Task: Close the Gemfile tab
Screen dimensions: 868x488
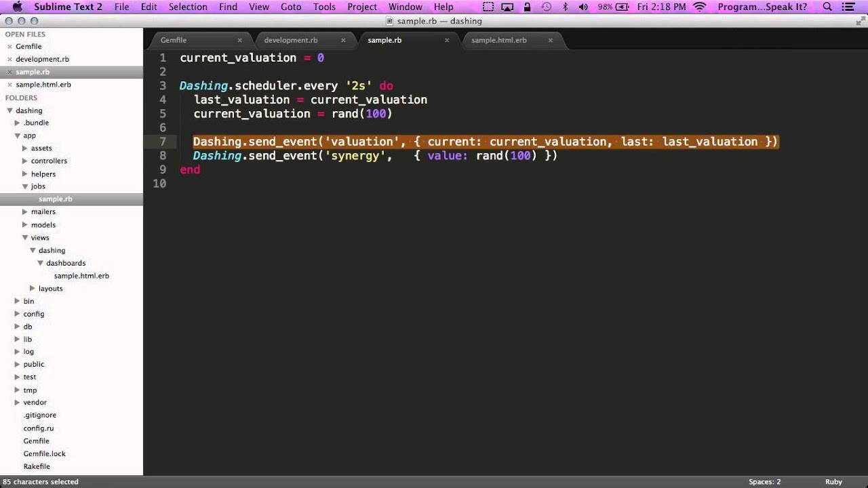Action: point(239,40)
